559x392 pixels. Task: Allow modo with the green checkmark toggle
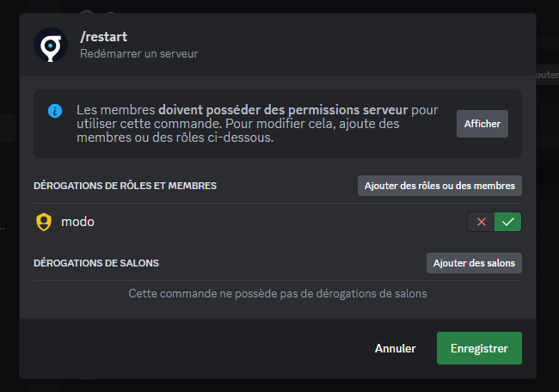pos(508,222)
